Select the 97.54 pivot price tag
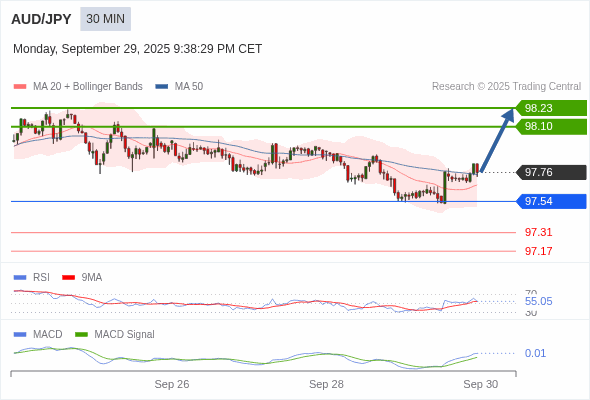Image resolution: width=590 pixels, height=400 pixels. click(x=551, y=201)
